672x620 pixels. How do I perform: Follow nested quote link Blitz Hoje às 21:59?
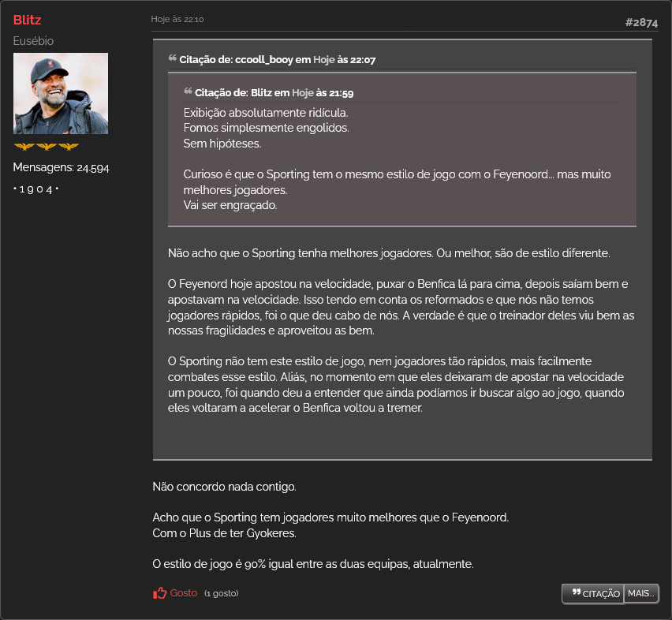[x=274, y=92]
